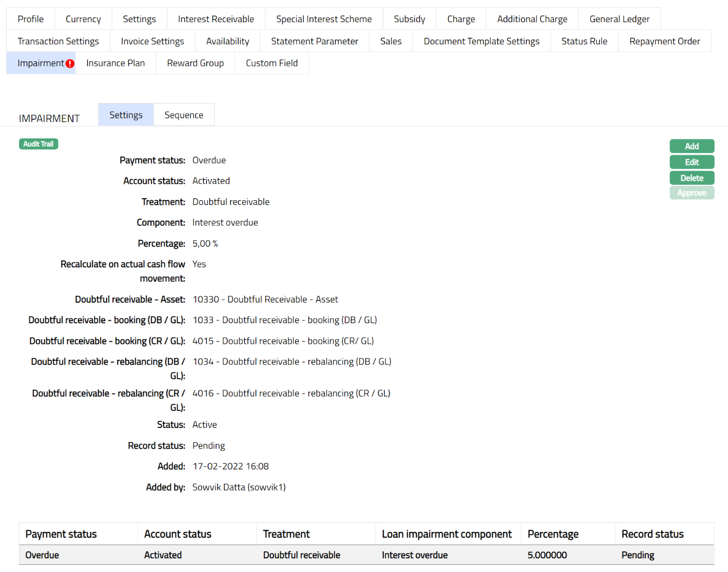The width and height of the screenshot is (728, 572).
Task: Delete the impairment record
Action: coord(692,178)
